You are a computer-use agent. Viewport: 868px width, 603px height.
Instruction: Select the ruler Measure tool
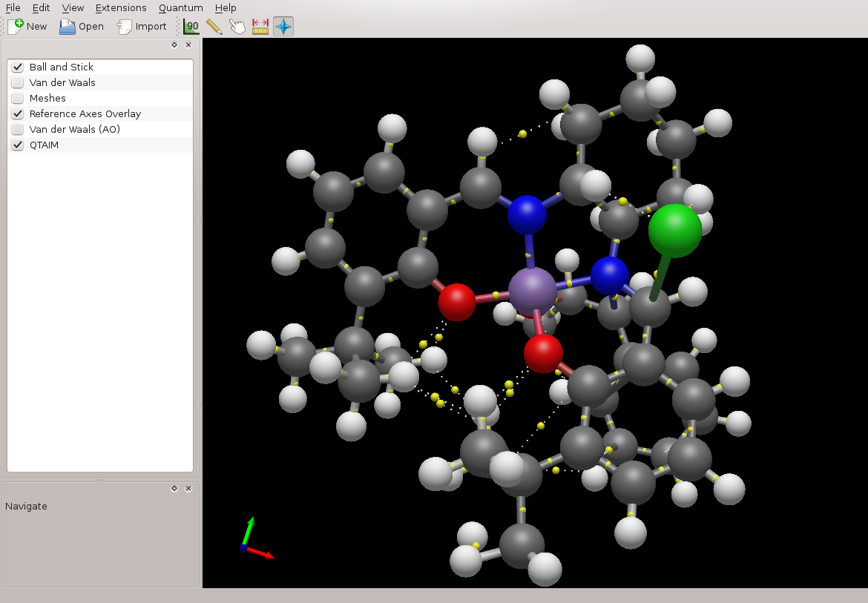(260, 27)
